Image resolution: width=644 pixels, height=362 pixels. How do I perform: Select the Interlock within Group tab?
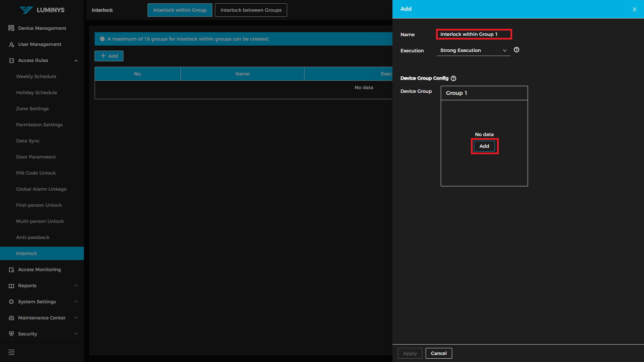180,10
